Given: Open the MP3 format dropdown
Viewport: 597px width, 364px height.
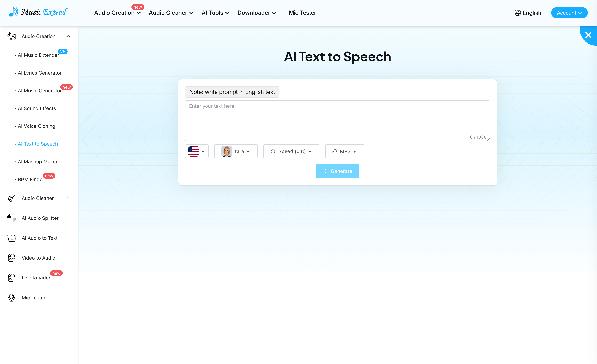Looking at the screenshot, I should click(344, 151).
